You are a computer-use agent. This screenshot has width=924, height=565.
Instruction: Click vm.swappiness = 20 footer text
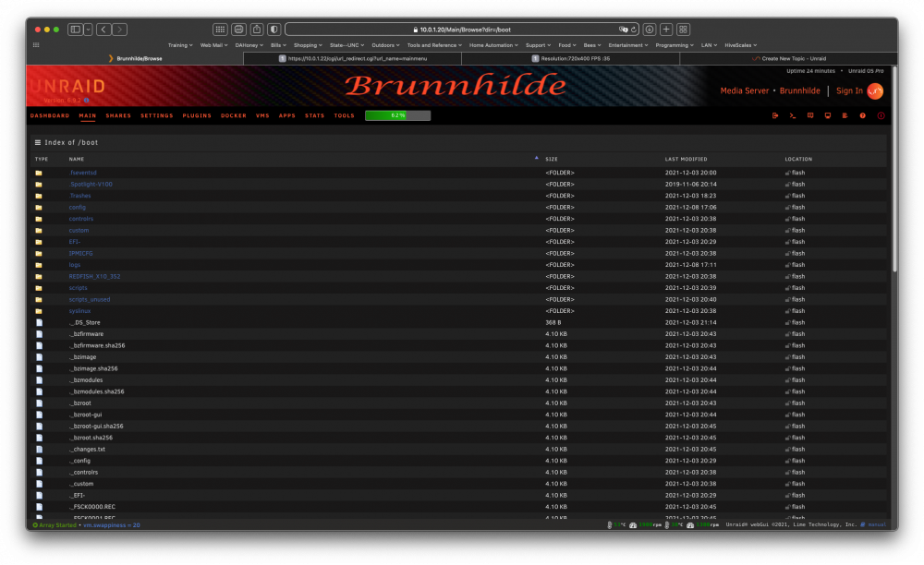point(112,525)
